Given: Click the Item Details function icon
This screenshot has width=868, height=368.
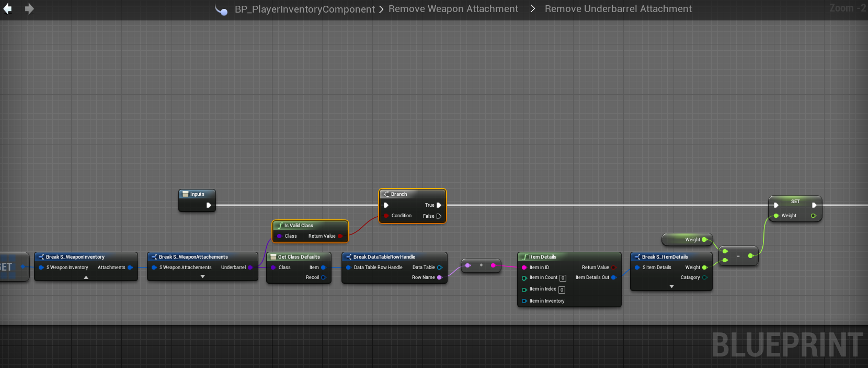Looking at the screenshot, I should pyautogui.click(x=524, y=257).
